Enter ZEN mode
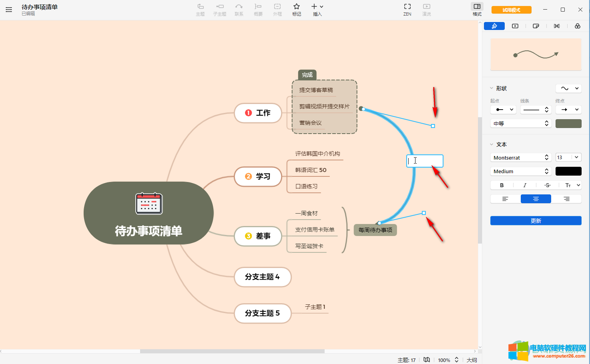590x364 pixels. (x=407, y=10)
